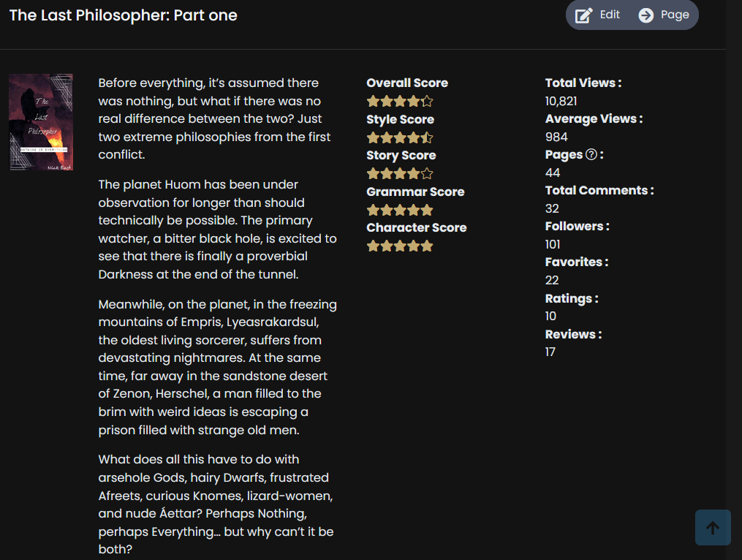
Task: Click the Total Views label
Action: pos(583,83)
